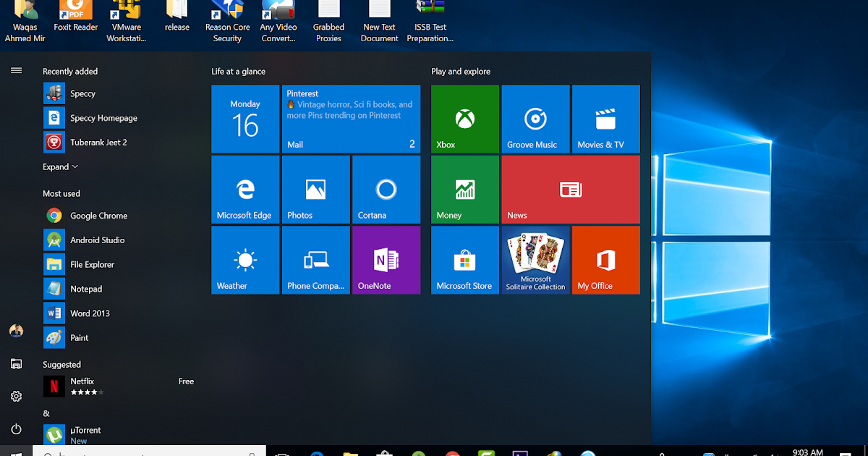This screenshot has width=868, height=456.
Task: Select ISSB Test Preparation desktop archive
Action: pyautogui.click(x=430, y=22)
